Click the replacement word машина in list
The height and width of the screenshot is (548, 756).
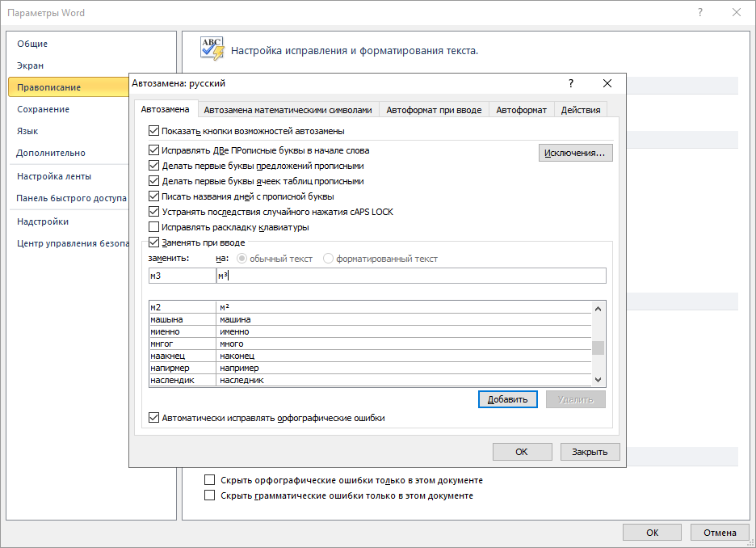tap(235, 319)
